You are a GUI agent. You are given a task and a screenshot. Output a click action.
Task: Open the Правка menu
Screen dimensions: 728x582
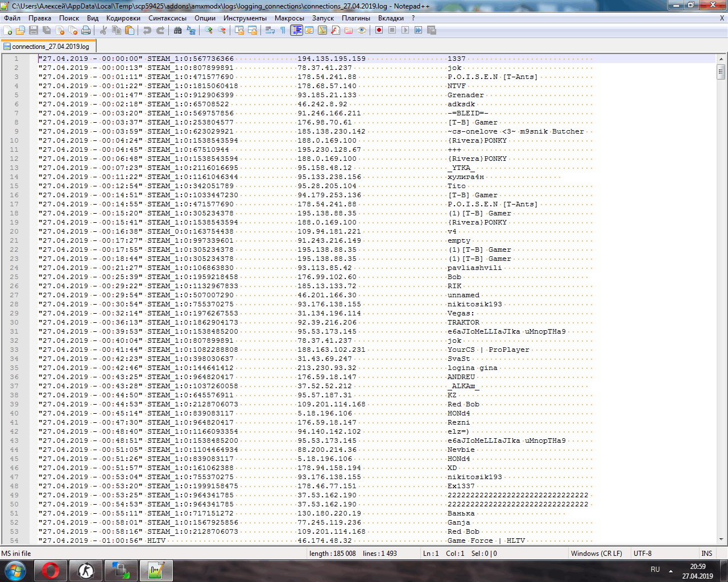[x=40, y=18]
